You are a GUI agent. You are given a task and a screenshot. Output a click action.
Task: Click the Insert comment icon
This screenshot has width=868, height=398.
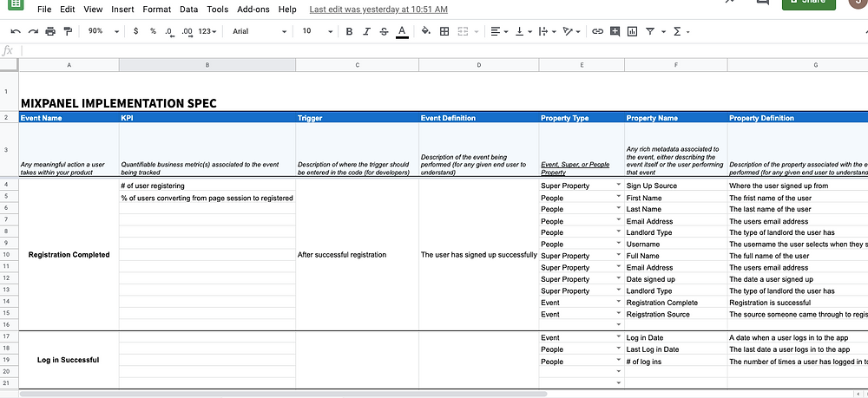coord(615,31)
